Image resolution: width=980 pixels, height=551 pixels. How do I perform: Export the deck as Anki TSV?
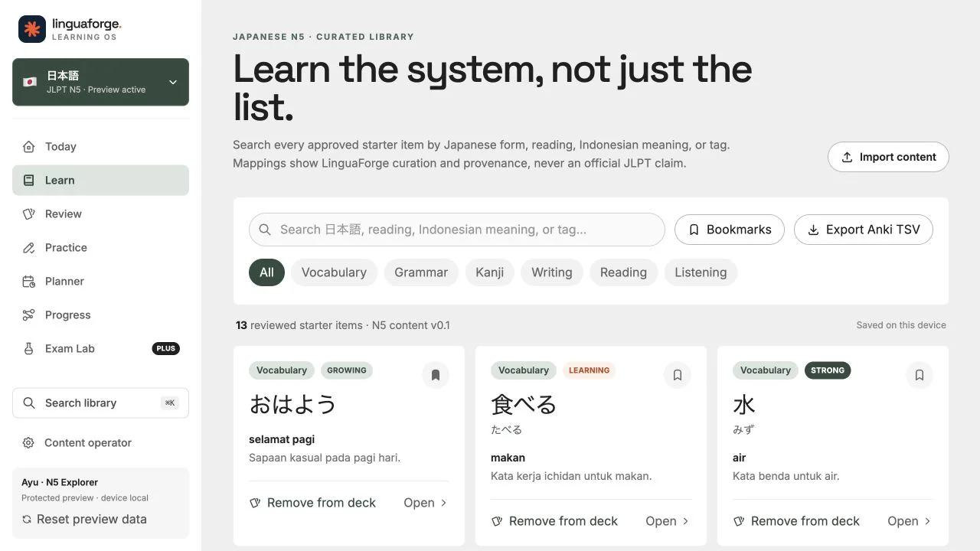(x=864, y=230)
